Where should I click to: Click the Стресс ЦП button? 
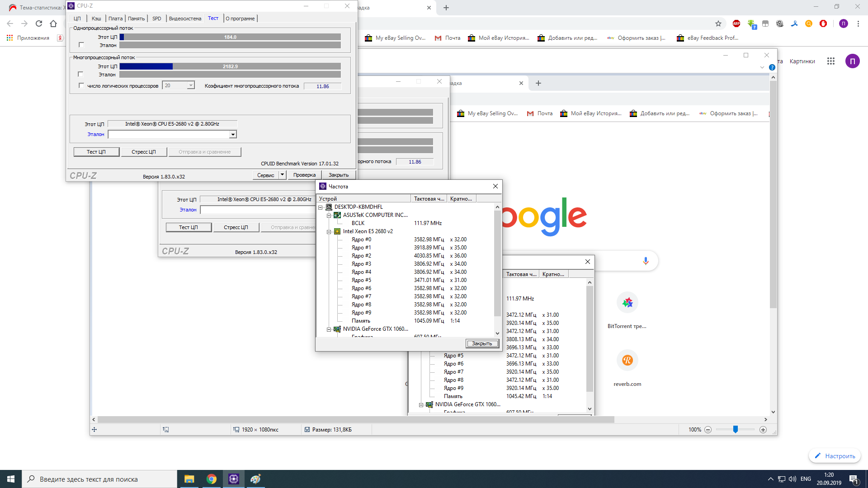point(144,152)
